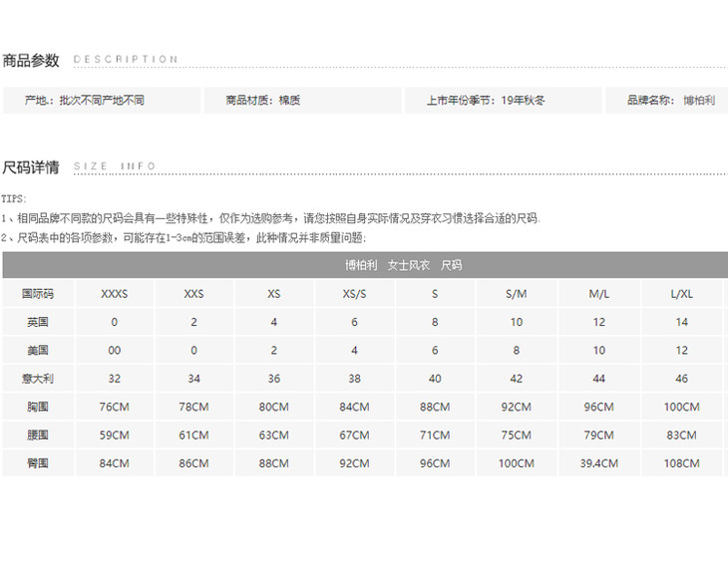Screen dimensions: 728x577
Task: Click the 臀围 row label
Action: [37, 463]
